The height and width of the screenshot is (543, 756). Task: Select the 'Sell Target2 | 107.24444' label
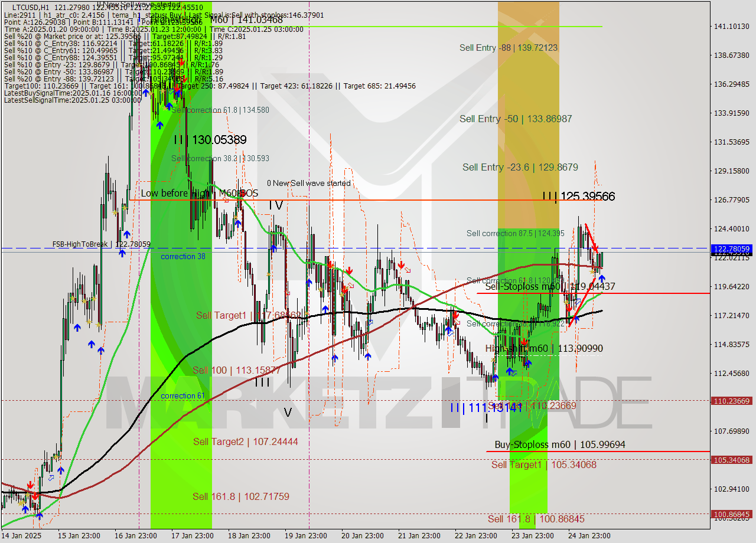coord(245,441)
